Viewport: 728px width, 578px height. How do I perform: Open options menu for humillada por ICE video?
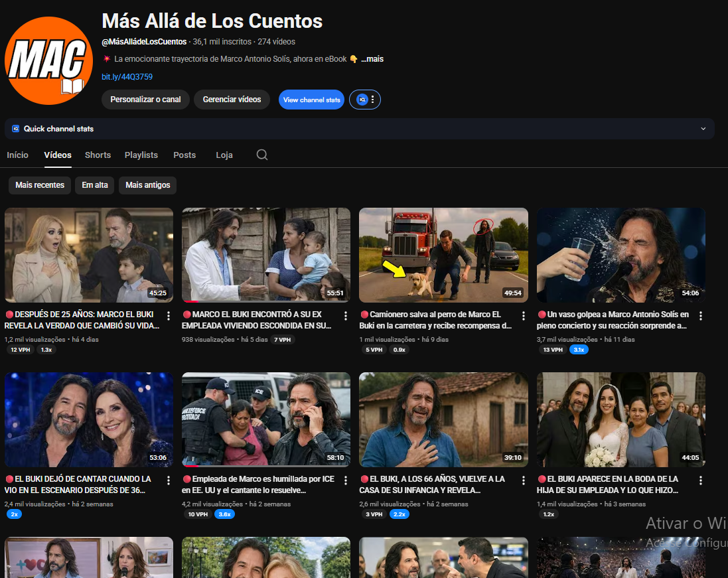click(346, 480)
